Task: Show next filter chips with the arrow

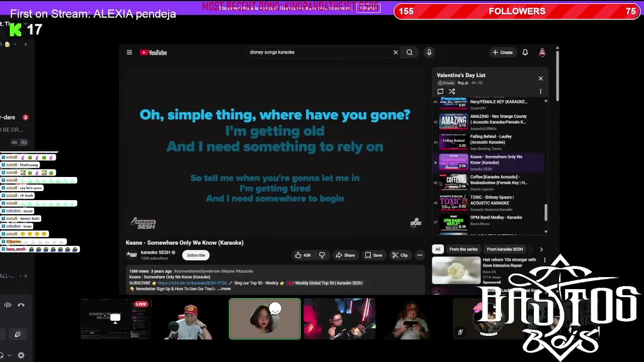Action: click(541, 249)
